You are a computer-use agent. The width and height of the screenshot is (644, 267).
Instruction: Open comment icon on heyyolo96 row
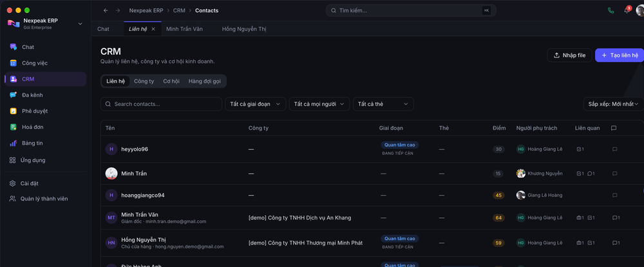coord(614,150)
